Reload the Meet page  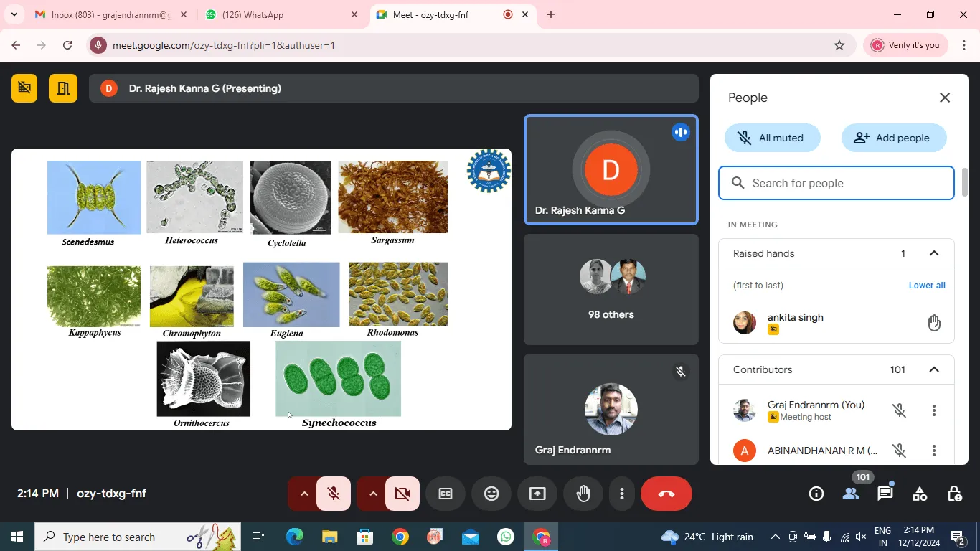(67, 45)
